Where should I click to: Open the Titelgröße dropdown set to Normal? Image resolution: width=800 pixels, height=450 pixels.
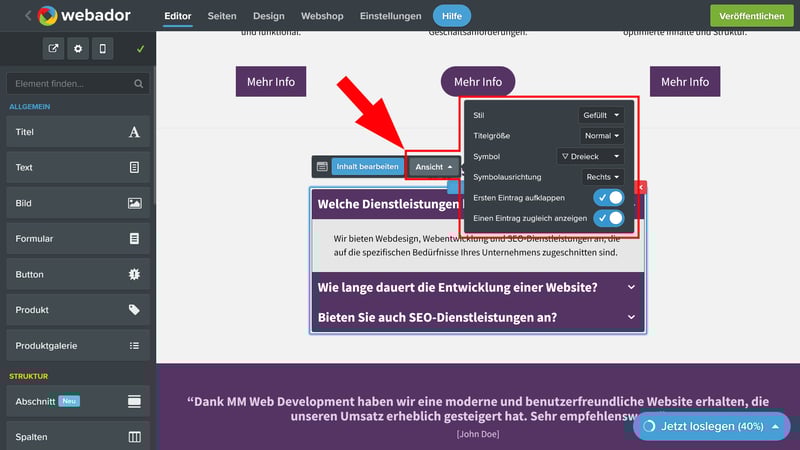point(601,135)
